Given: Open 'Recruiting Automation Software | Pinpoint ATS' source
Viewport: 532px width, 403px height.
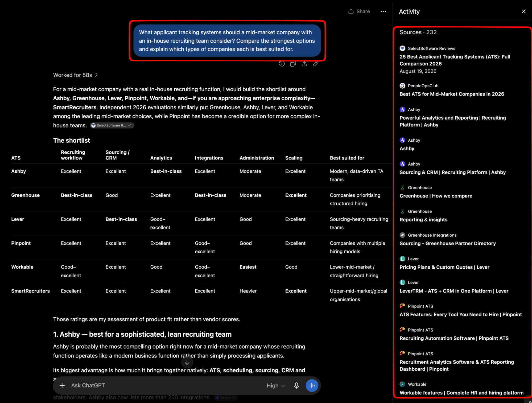Looking at the screenshot, I should [454, 338].
